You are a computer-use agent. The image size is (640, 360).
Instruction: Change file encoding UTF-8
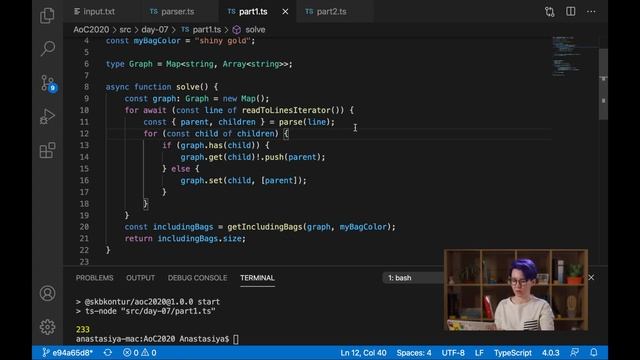(453, 353)
